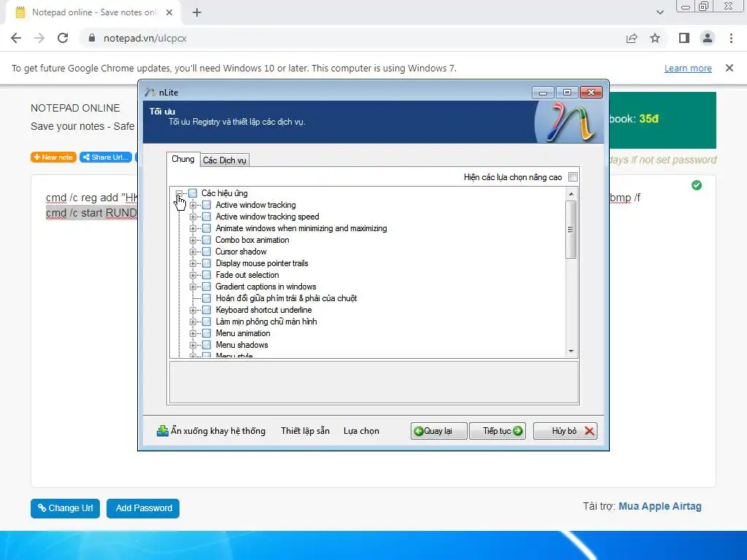Open the Thiết lập sẵn menu

point(305,431)
